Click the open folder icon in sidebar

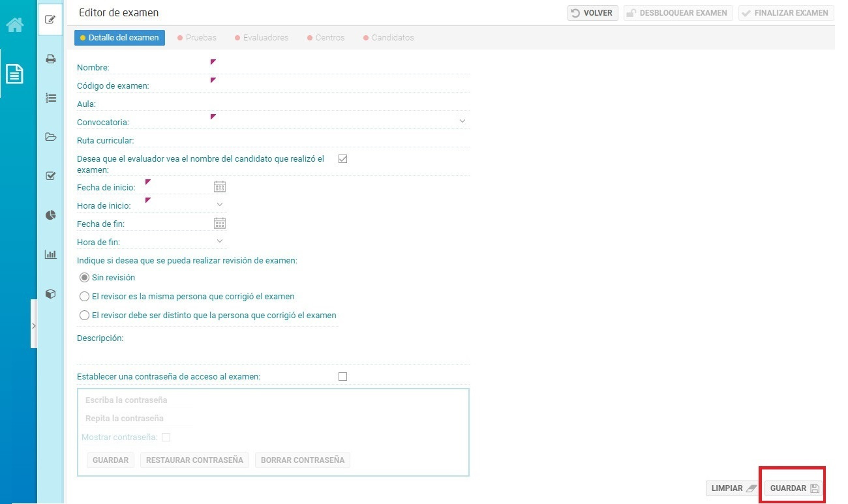tap(50, 137)
